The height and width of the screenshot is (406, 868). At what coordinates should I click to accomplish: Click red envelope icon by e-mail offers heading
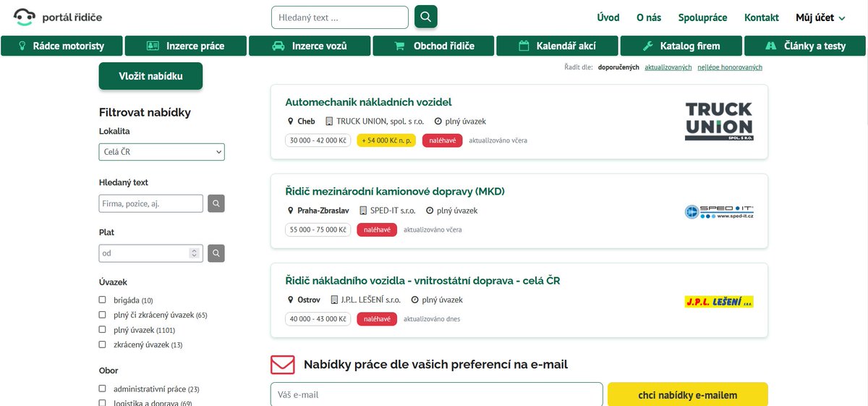[283, 364]
